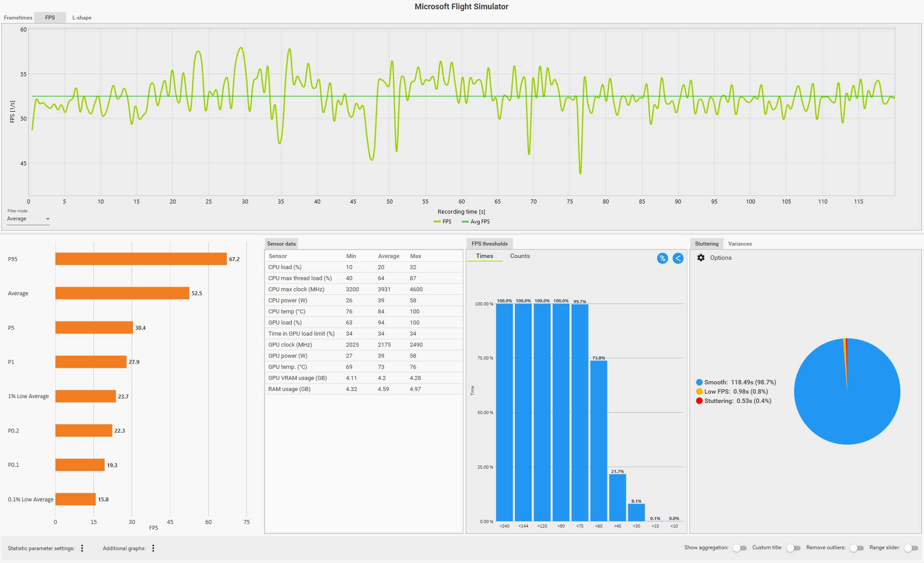Select the Counts tab in FPS thresholds
Screen dimensions: 924x563
point(519,256)
